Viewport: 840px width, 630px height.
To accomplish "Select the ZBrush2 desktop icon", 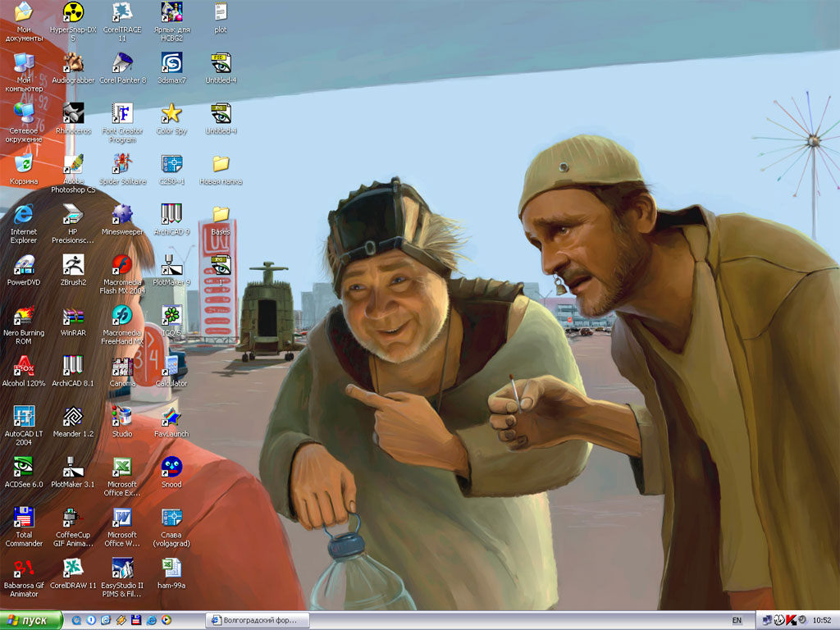I will 73,265.
